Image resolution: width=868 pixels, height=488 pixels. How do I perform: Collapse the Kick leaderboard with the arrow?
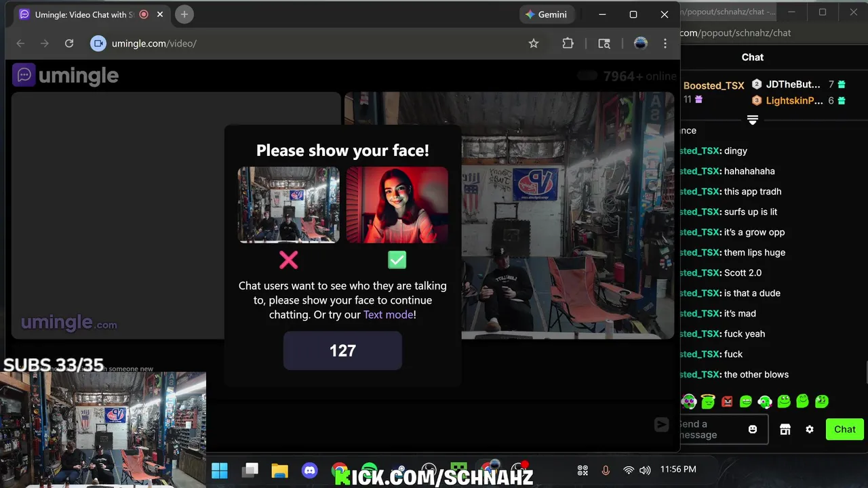point(753,120)
